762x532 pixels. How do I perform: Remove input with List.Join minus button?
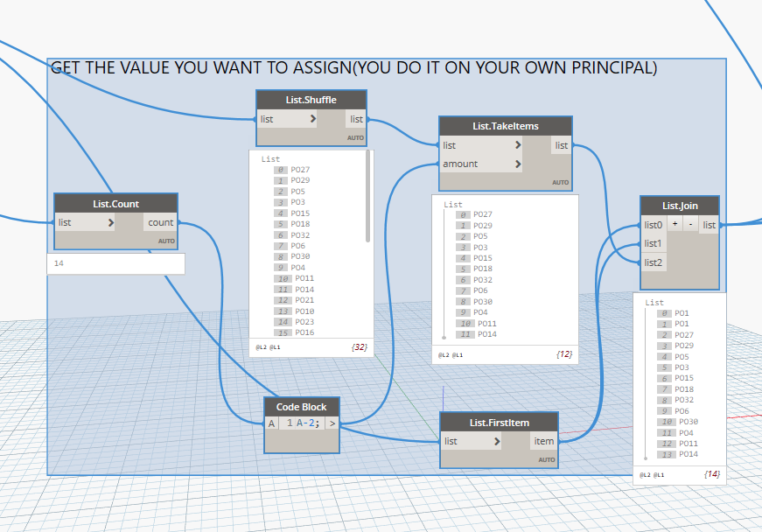pos(690,224)
